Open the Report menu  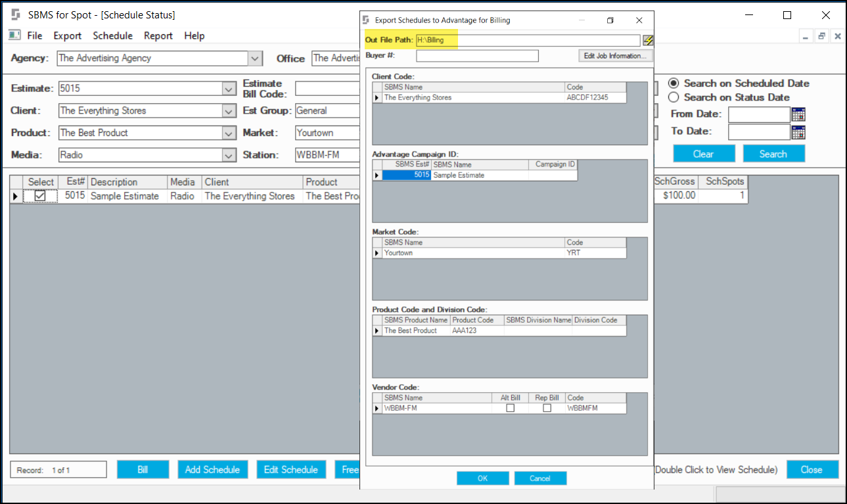[158, 36]
